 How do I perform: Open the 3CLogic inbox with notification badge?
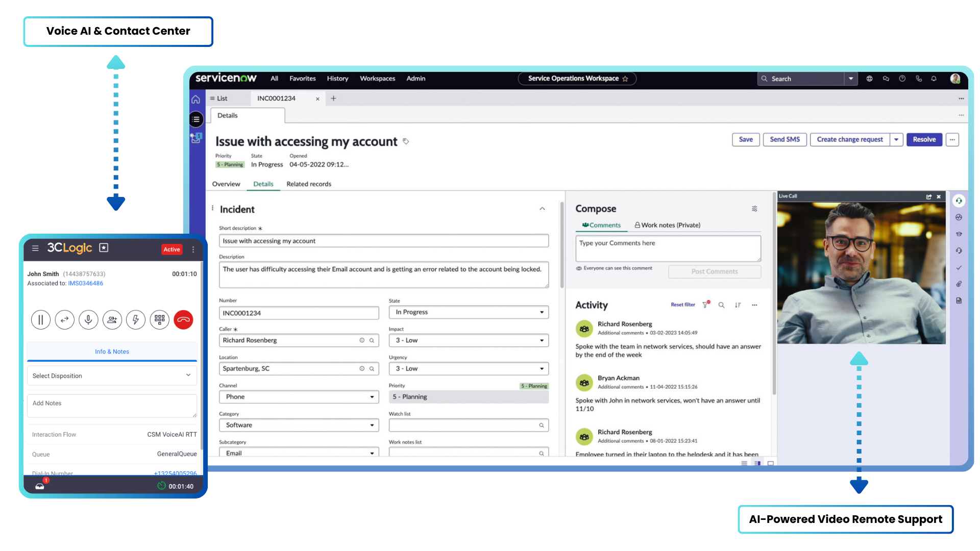[40, 486]
